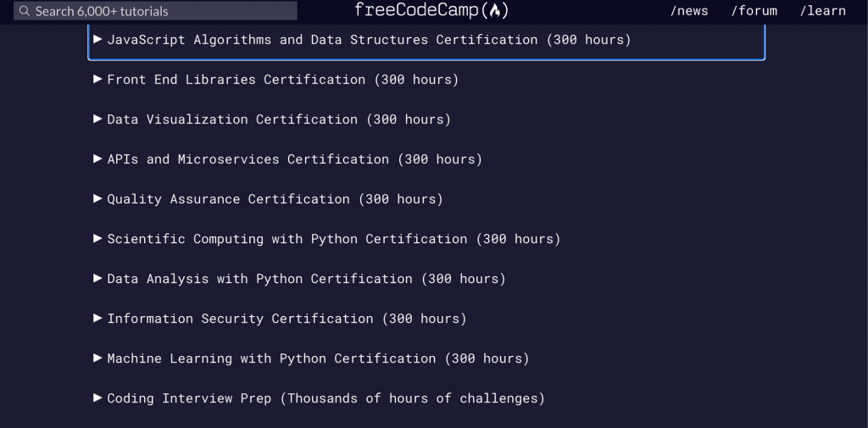Expand the Front End Libraries disclosure triangle
Image resolution: width=868 pixels, height=428 pixels.
click(x=98, y=79)
